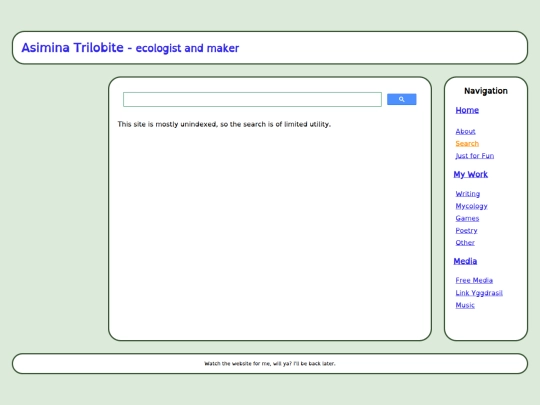
Task: Focus the site search input field
Action: pyautogui.click(x=252, y=100)
